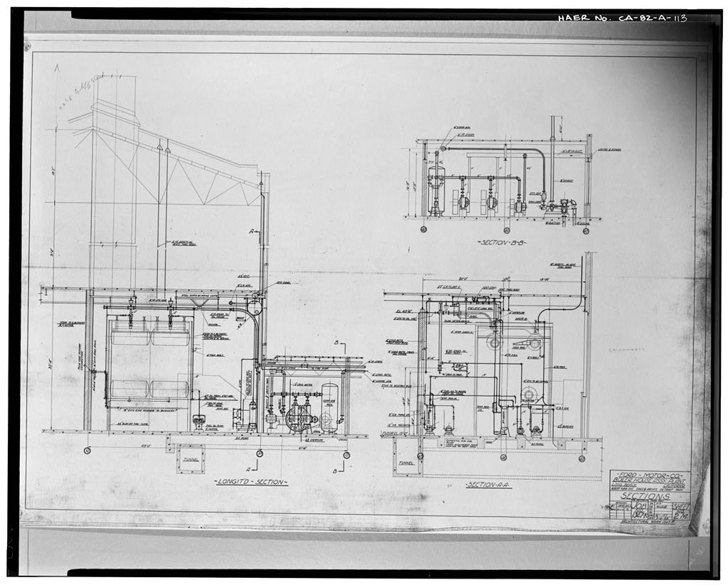Click the large flywheel pump in longitudinal section
728x585 pixels.
pyautogui.click(x=299, y=418)
